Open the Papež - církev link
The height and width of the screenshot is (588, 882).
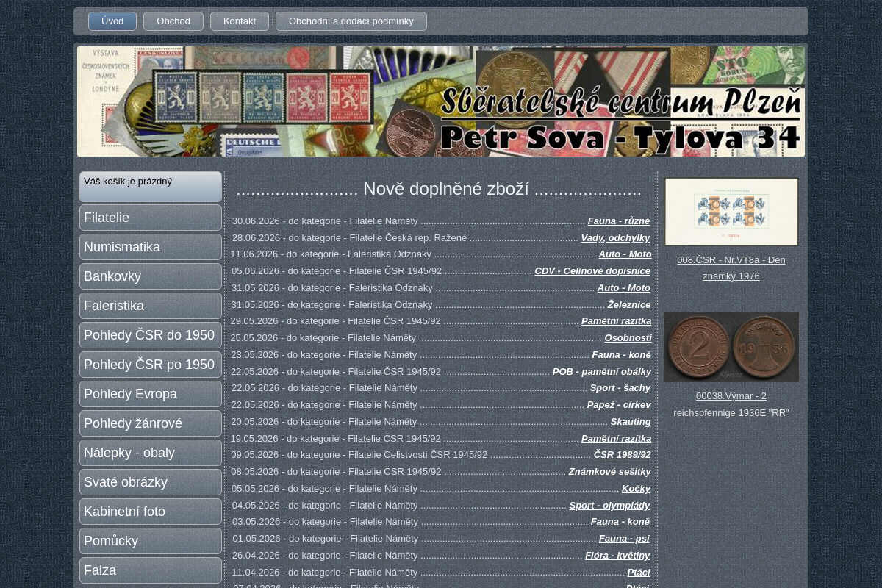point(619,405)
